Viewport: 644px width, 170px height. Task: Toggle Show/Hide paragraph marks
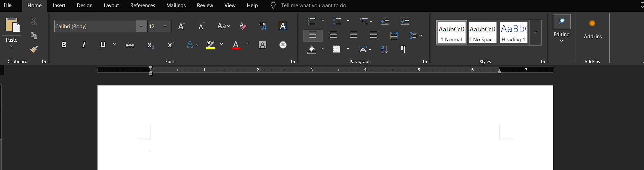tap(403, 49)
